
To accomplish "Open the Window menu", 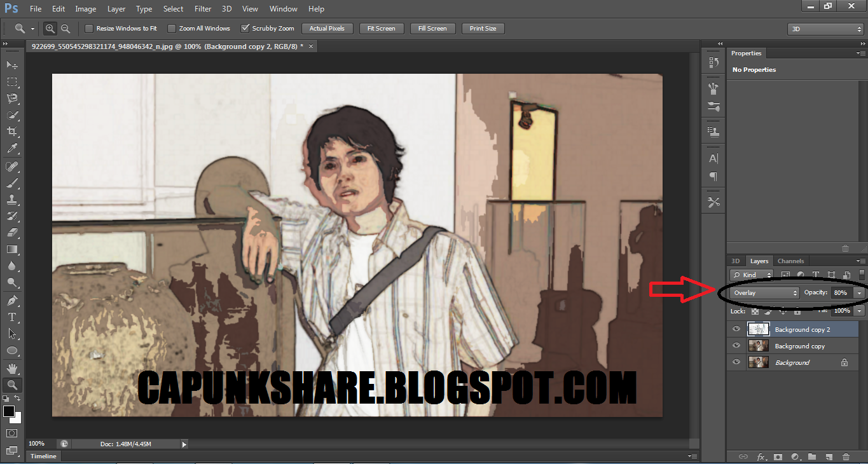I will (x=283, y=9).
